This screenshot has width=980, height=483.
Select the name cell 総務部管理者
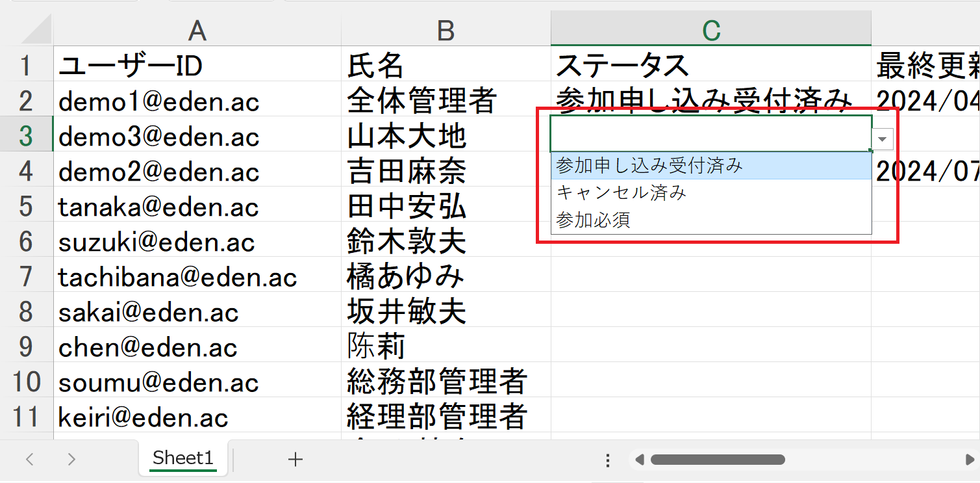pyautogui.click(x=446, y=380)
